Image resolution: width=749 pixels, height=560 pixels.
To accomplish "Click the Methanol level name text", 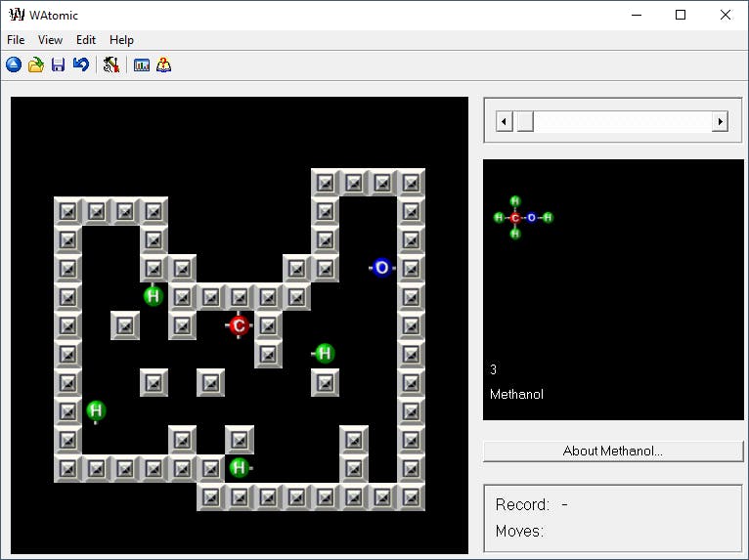I will (516, 394).
